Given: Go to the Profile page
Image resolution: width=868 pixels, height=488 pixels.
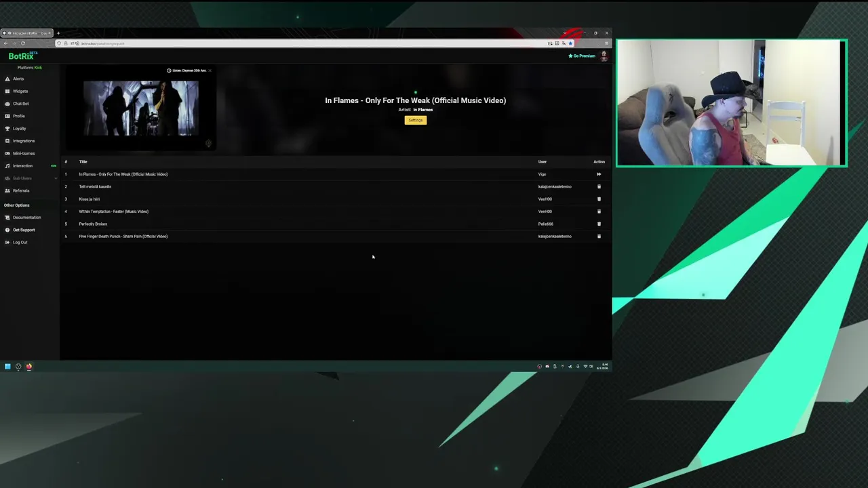Looking at the screenshot, I should (x=19, y=116).
